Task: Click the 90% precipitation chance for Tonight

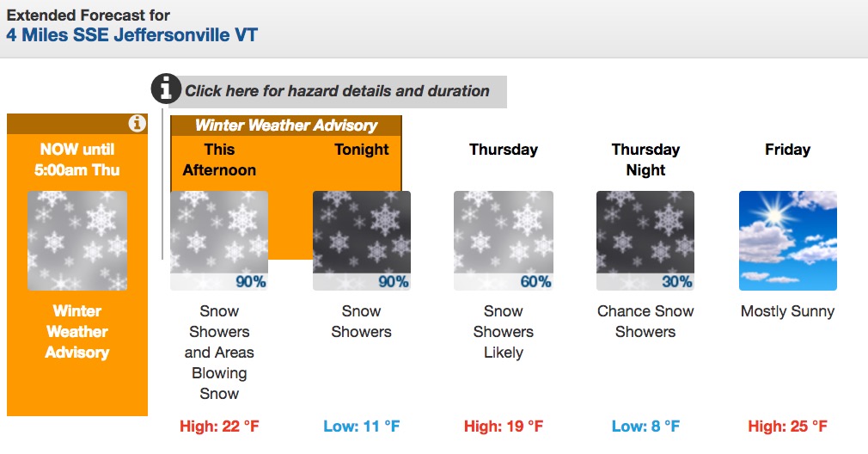Action: [x=393, y=282]
